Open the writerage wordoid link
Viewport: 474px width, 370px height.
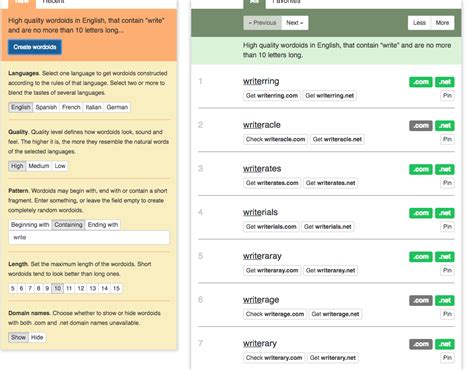(x=261, y=300)
